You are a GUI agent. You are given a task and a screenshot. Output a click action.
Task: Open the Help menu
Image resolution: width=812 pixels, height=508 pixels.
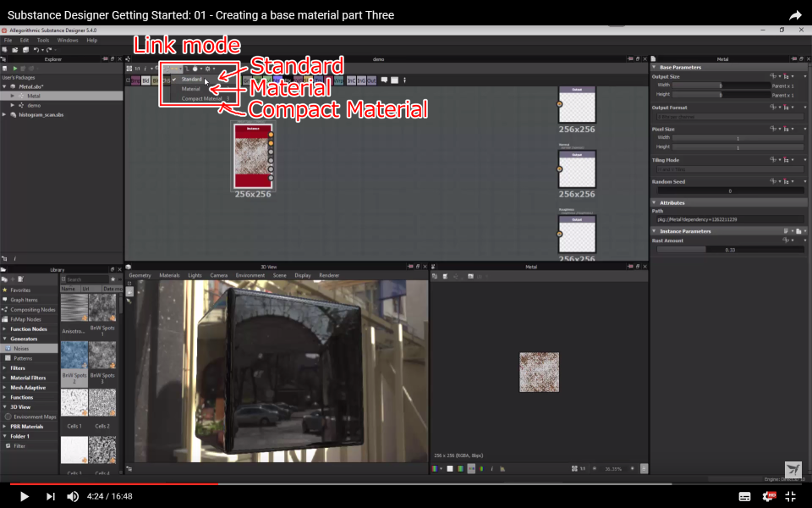click(x=91, y=40)
